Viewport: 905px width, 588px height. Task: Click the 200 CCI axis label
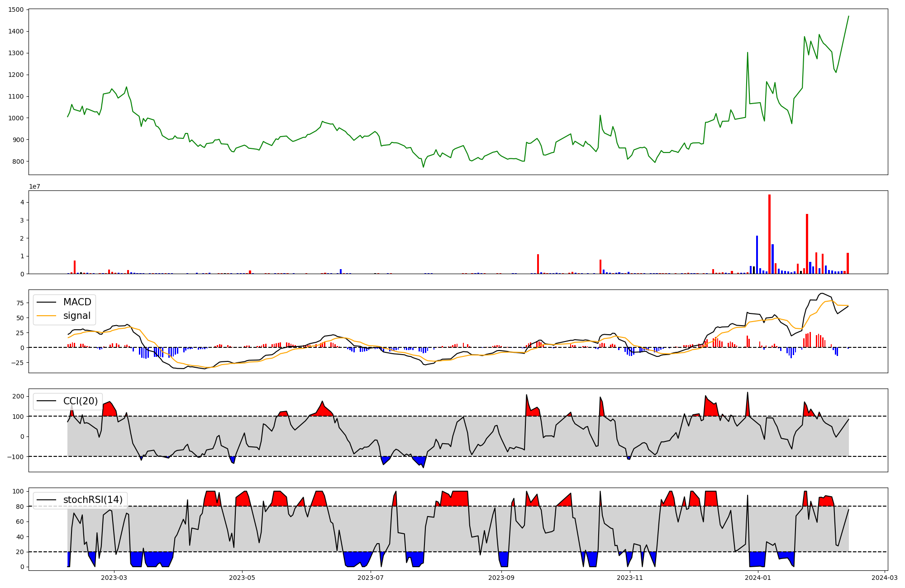(18, 397)
